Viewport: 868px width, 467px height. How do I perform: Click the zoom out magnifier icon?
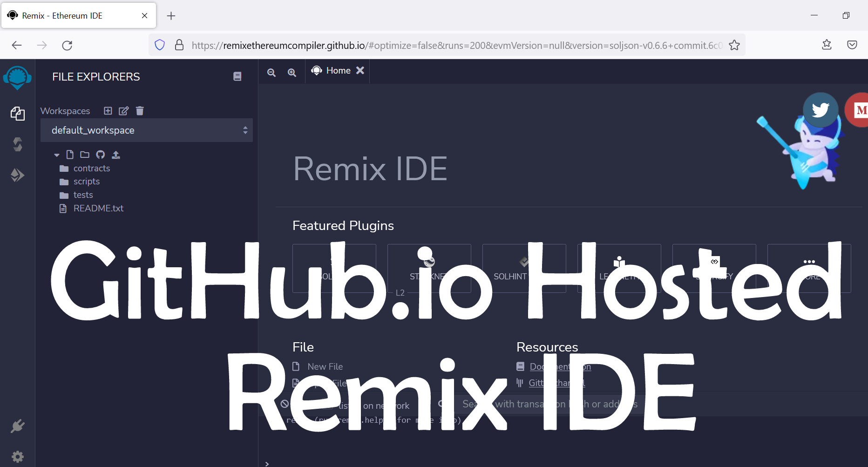tap(271, 72)
